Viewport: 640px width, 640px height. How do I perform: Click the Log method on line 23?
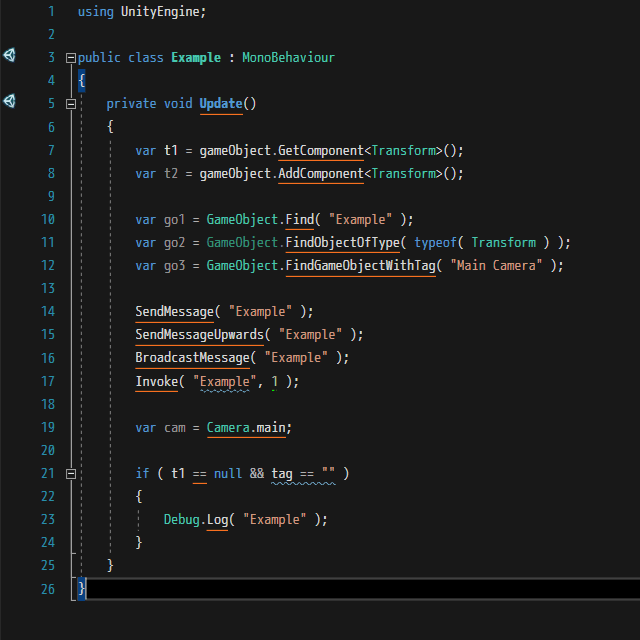pyautogui.click(x=217, y=520)
